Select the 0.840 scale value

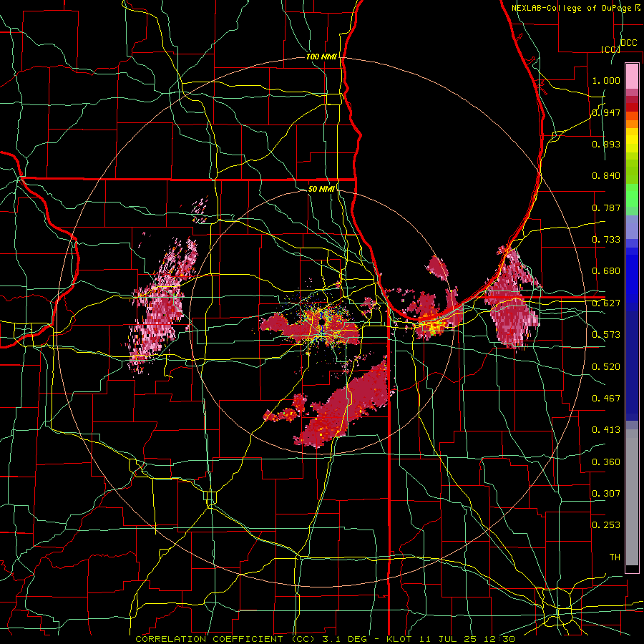[606, 176]
